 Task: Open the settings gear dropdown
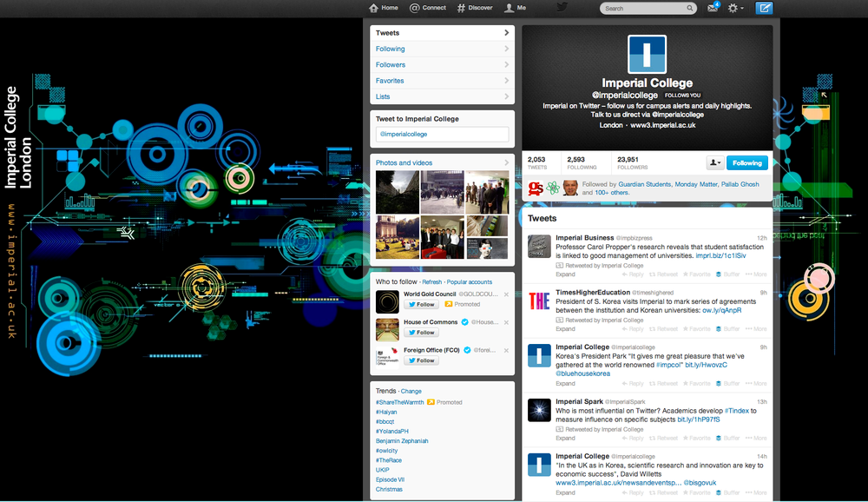pos(735,8)
